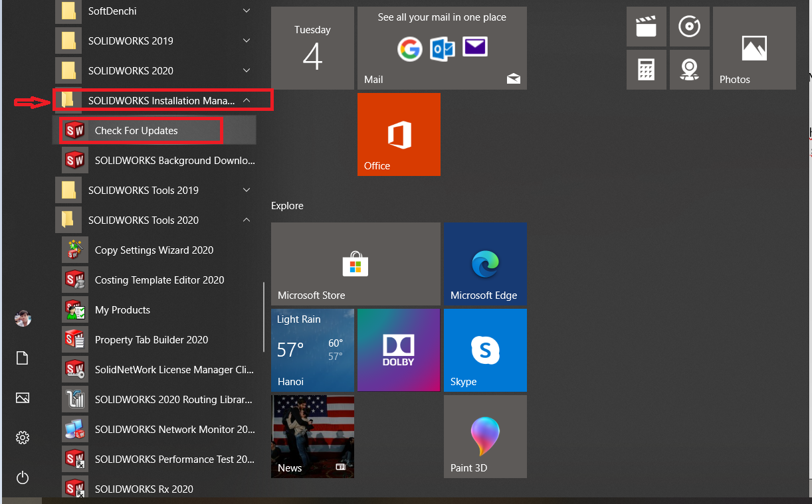Click the SOLIDWORKS Tools 2020 folder label
This screenshot has width=812, height=504.
tap(144, 220)
